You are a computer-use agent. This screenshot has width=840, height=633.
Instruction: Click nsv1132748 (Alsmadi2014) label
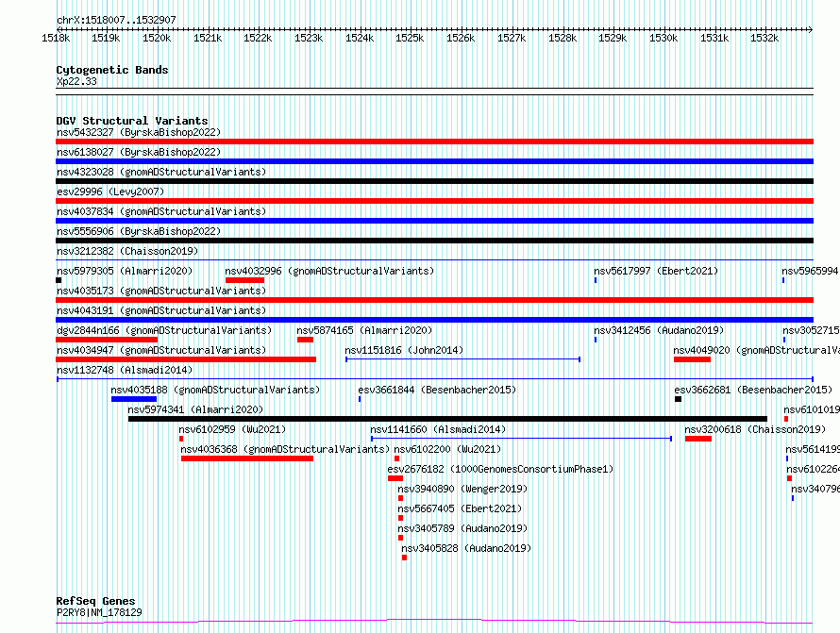coord(125,370)
